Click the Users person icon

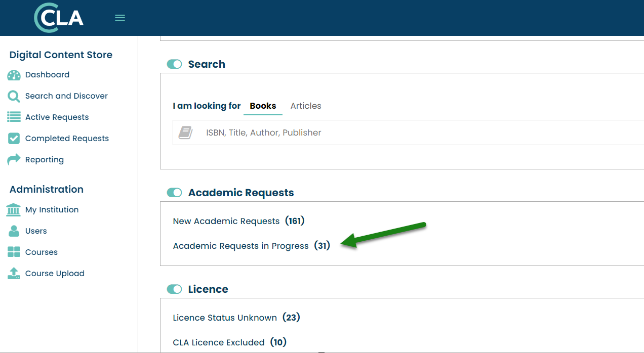(14, 231)
